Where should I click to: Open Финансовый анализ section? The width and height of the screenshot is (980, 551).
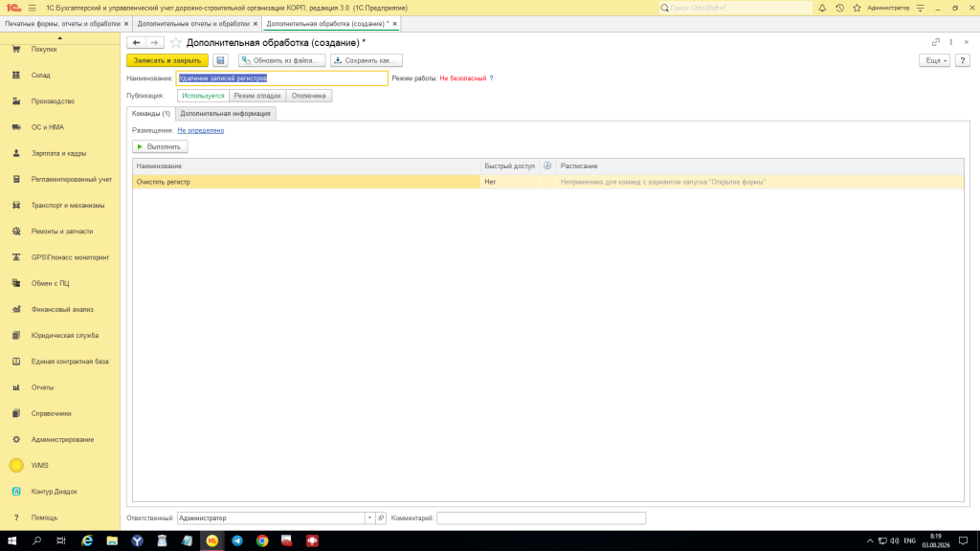pyautogui.click(x=62, y=309)
